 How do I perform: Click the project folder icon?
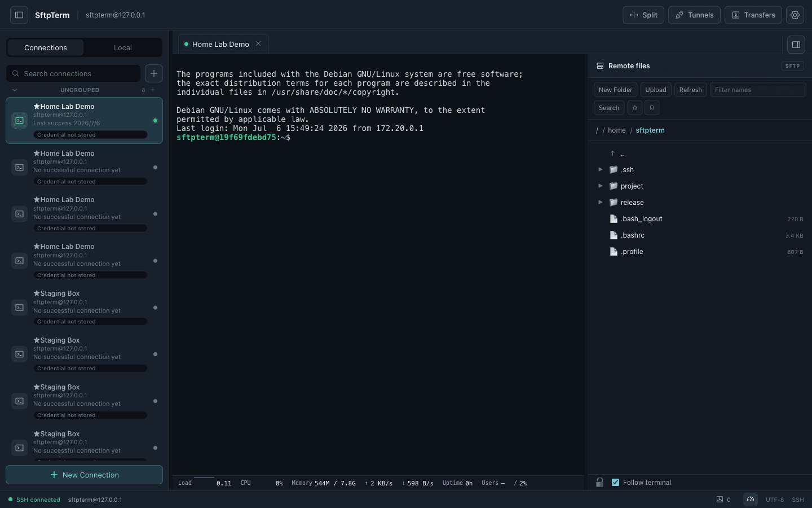[x=614, y=186]
